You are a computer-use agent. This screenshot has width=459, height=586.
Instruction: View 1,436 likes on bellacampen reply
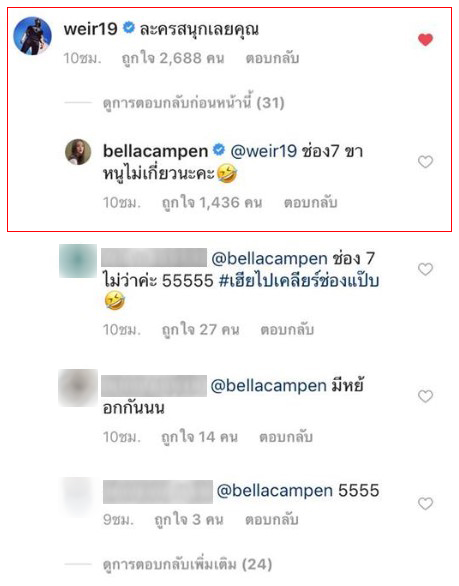pyautogui.click(x=212, y=203)
